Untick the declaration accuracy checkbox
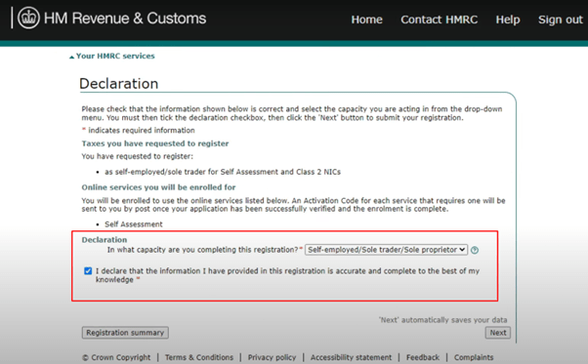Viewport: 588px width, 364px height. pyautogui.click(x=88, y=270)
